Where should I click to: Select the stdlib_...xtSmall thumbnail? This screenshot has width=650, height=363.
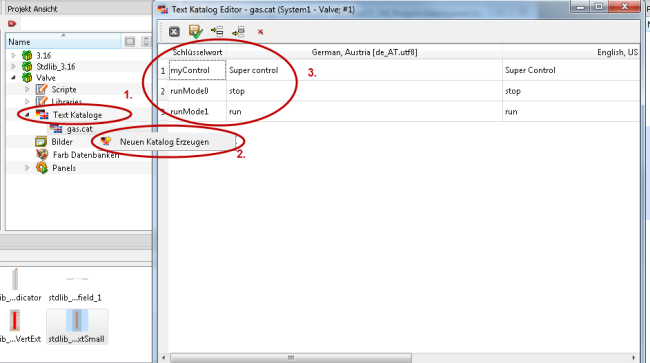pyautogui.click(x=77, y=327)
